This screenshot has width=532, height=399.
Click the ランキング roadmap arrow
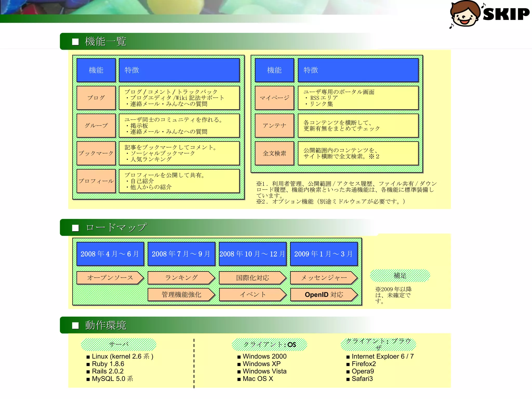pos(181,278)
